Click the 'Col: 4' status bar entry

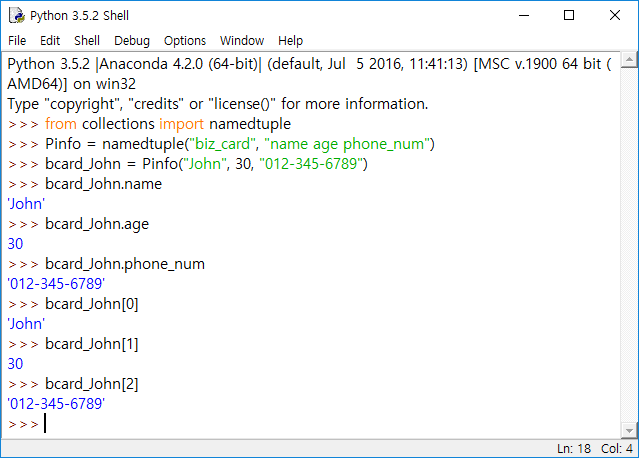point(617,449)
